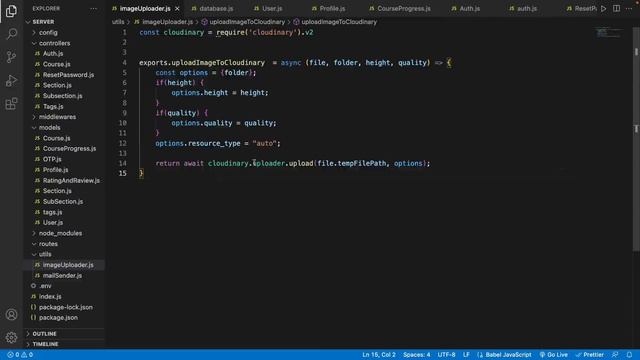640x360 pixels.
Task: Run the code with play icon
Action: [603, 9]
